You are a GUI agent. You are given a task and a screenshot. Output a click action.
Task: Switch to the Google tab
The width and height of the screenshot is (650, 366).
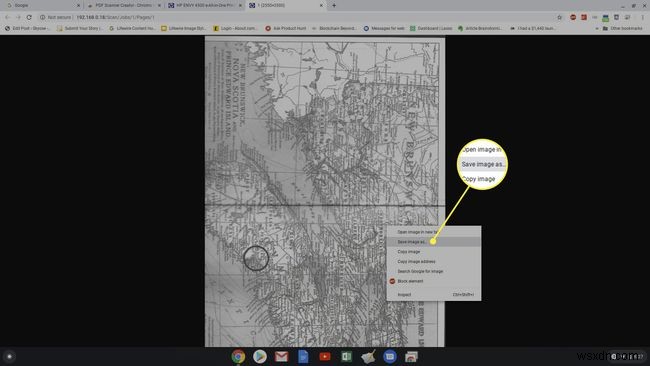tap(41, 5)
